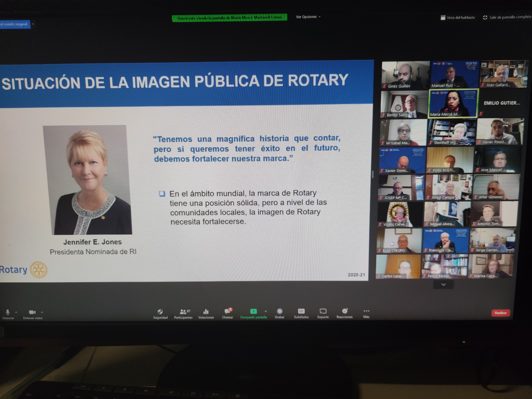The width and height of the screenshot is (532, 399).
Task: Click the Silenciar microphone icon
Action: pyautogui.click(x=8, y=312)
